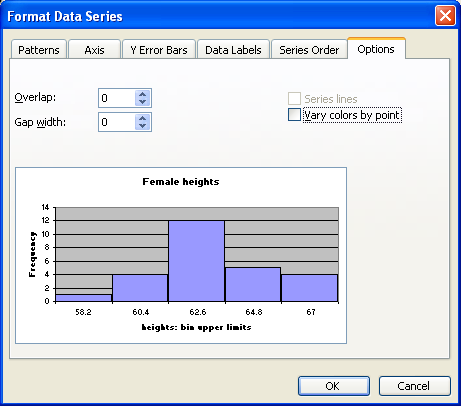Screen dimensions: 461x406
Task: Click the Female heights chart title
Action: pos(181,182)
